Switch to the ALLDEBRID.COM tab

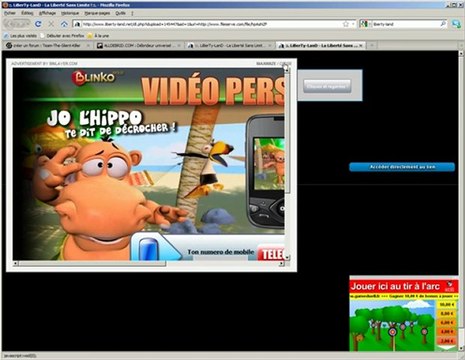pyautogui.click(x=138, y=45)
